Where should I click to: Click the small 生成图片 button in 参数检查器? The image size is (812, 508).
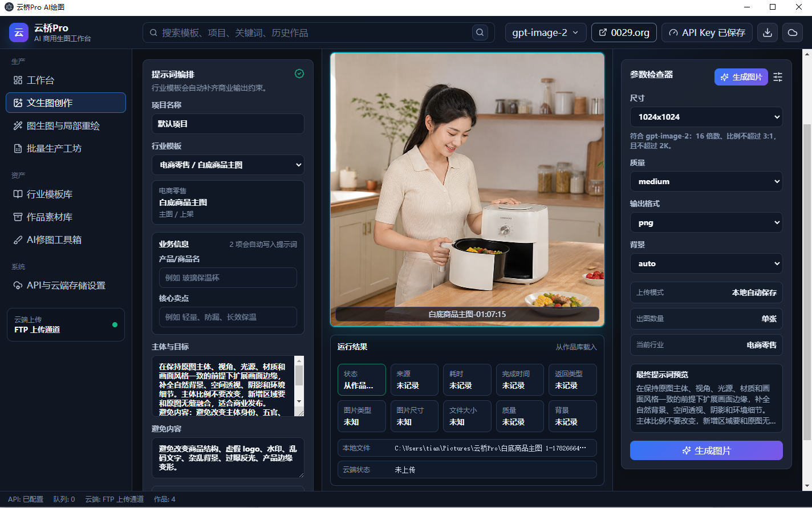pyautogui.click(x=741, y=77)
